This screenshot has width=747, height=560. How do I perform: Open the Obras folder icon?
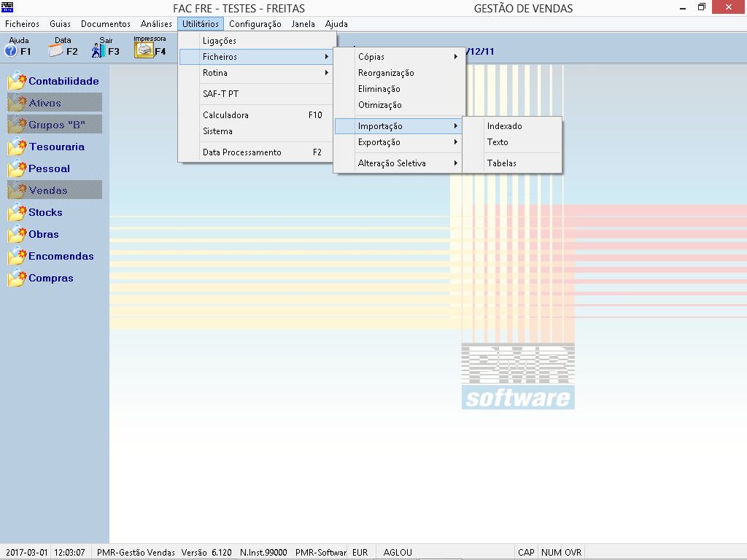[18, 234]
